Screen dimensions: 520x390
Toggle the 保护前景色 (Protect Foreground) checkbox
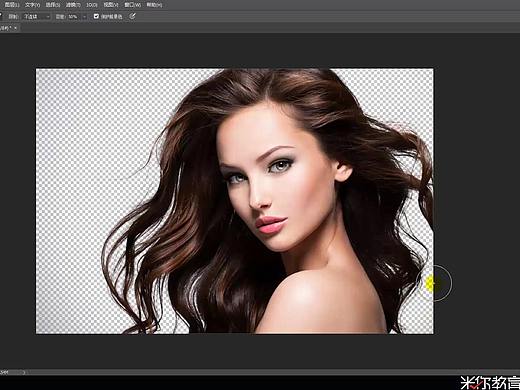coord(96,16)
